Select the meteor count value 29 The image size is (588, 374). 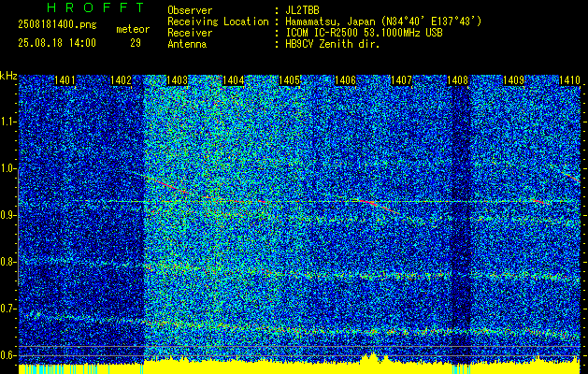click(136, 43)
